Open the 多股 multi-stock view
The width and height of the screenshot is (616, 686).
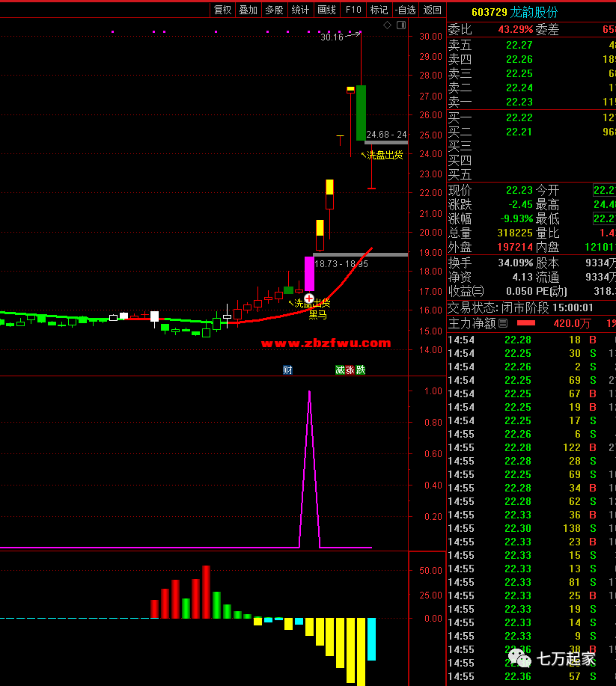tap(275, 10)
